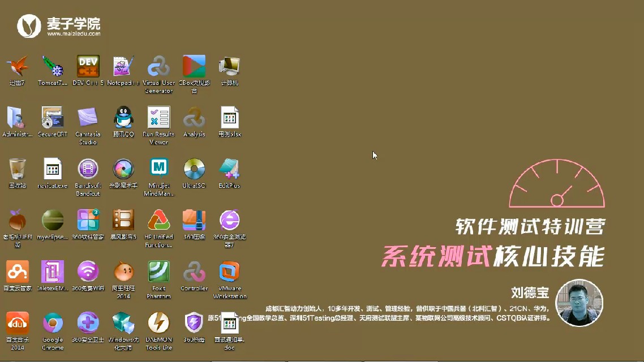Select the Virtual User Generator icon
Image resolution: width=644 pixels, height=362 pixels.
point(159,67)
